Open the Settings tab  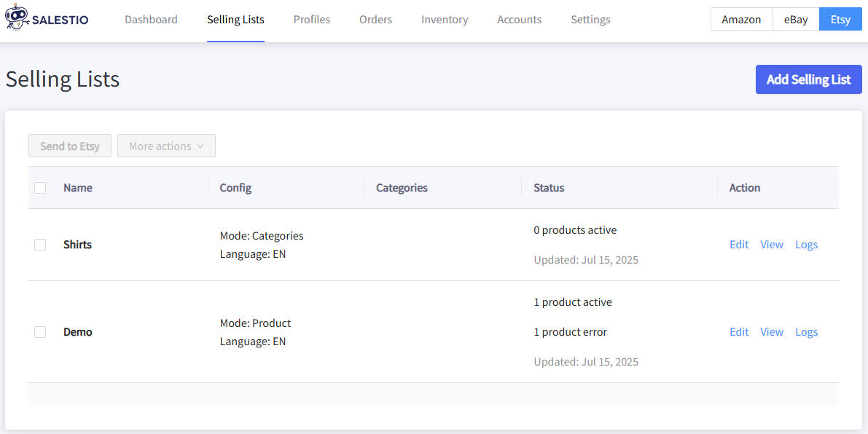coord(590,20)
